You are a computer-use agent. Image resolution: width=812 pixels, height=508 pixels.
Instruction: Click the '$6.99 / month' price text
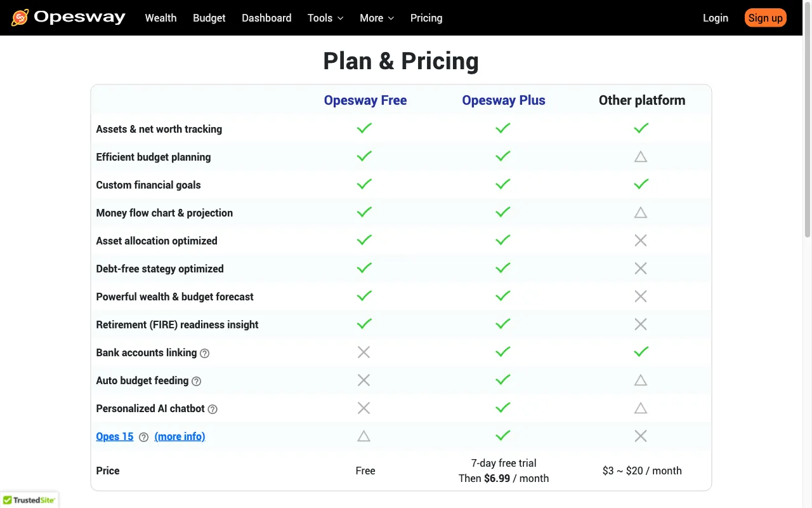tap(516, 478)
